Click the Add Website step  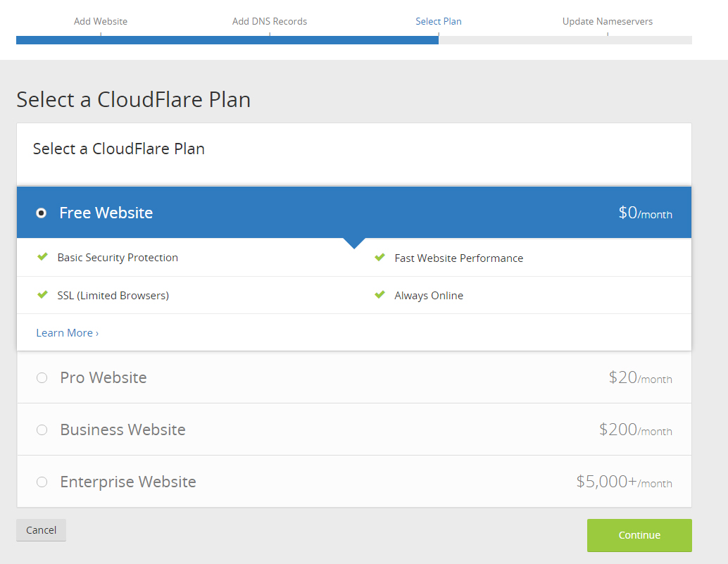pyautogui.click(x=100, y=21)
